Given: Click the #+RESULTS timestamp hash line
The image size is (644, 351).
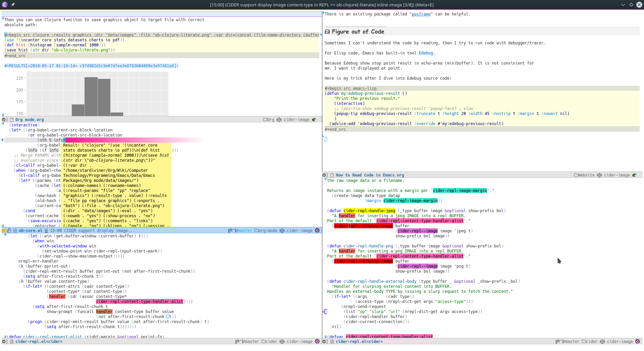Looking at the screenshot, I should coord(91,66).
